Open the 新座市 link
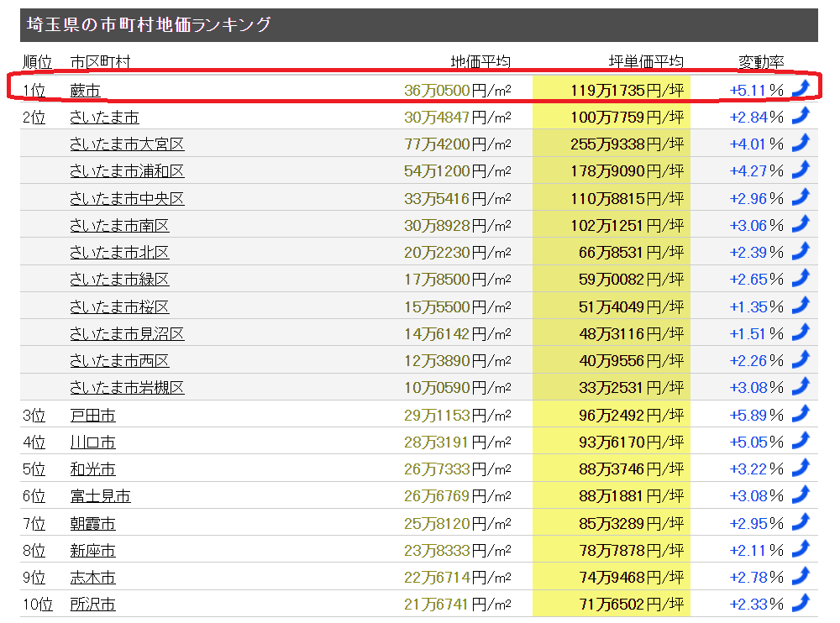 point(92,550)
